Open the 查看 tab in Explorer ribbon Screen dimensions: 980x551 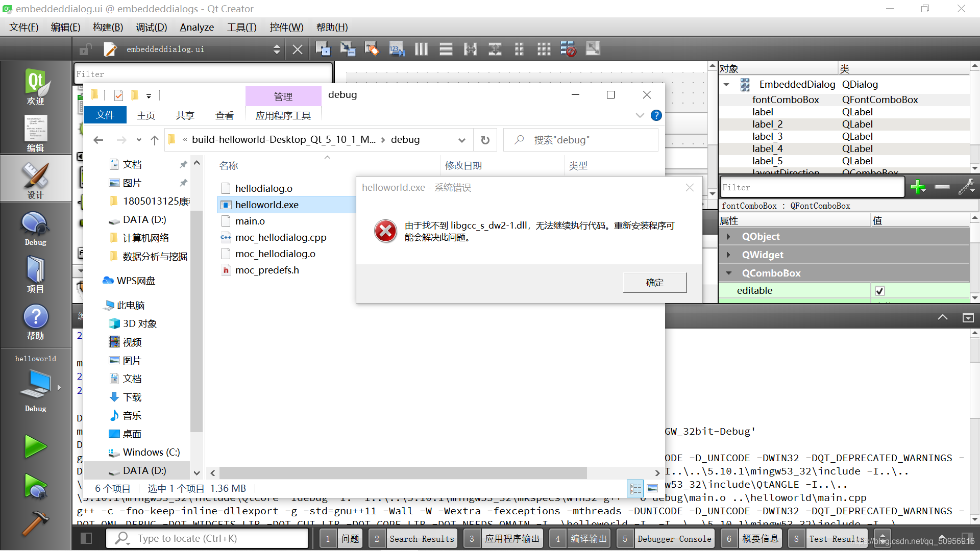(x=224, y=115)
